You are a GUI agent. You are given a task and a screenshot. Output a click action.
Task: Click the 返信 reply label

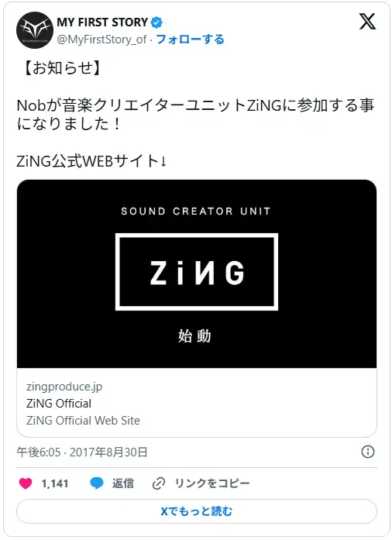122,483
